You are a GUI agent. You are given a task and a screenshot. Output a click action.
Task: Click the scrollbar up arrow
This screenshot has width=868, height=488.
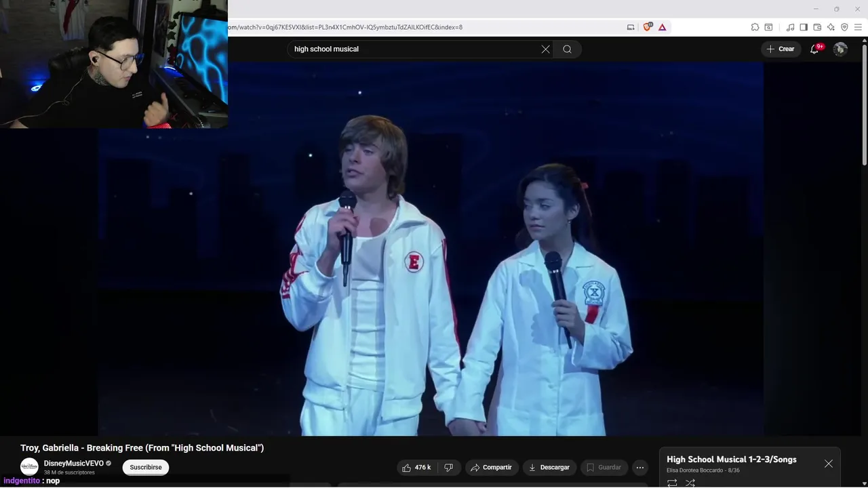pos(864,41)
